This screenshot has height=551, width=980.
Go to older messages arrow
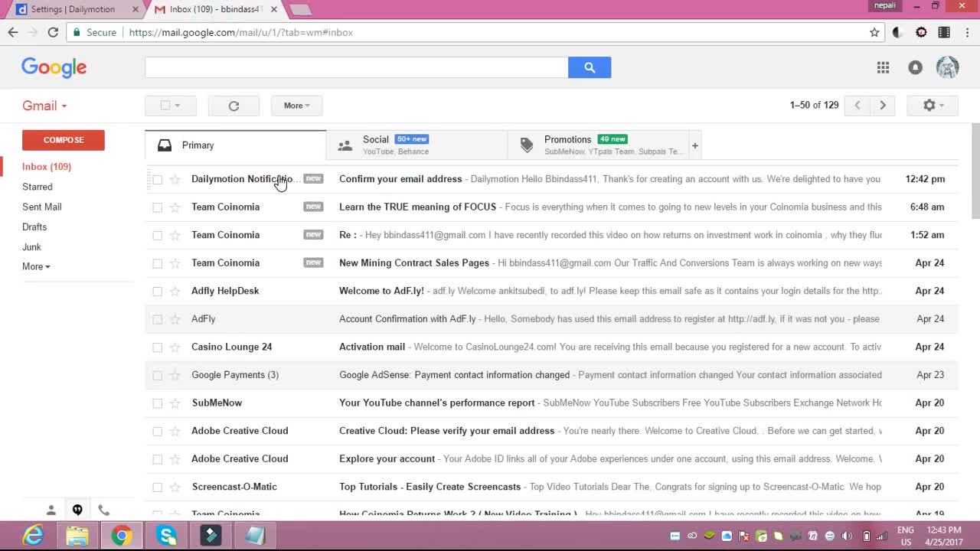[883, 106]
